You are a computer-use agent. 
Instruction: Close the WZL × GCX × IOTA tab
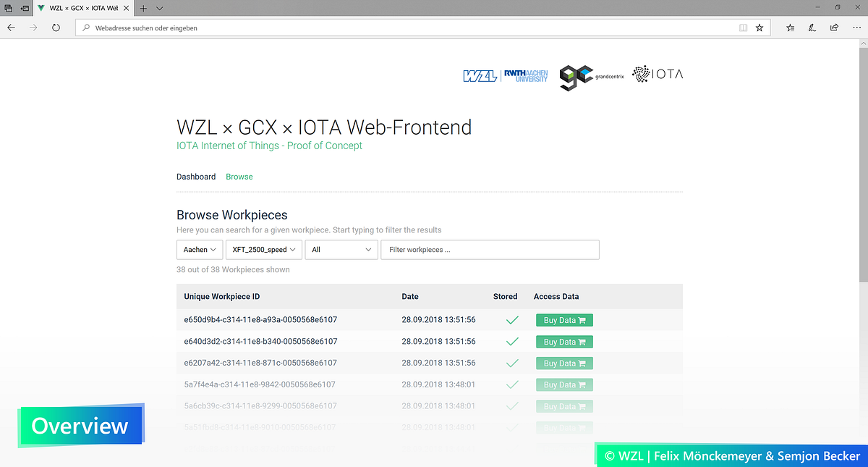click(x=127, y=8)
